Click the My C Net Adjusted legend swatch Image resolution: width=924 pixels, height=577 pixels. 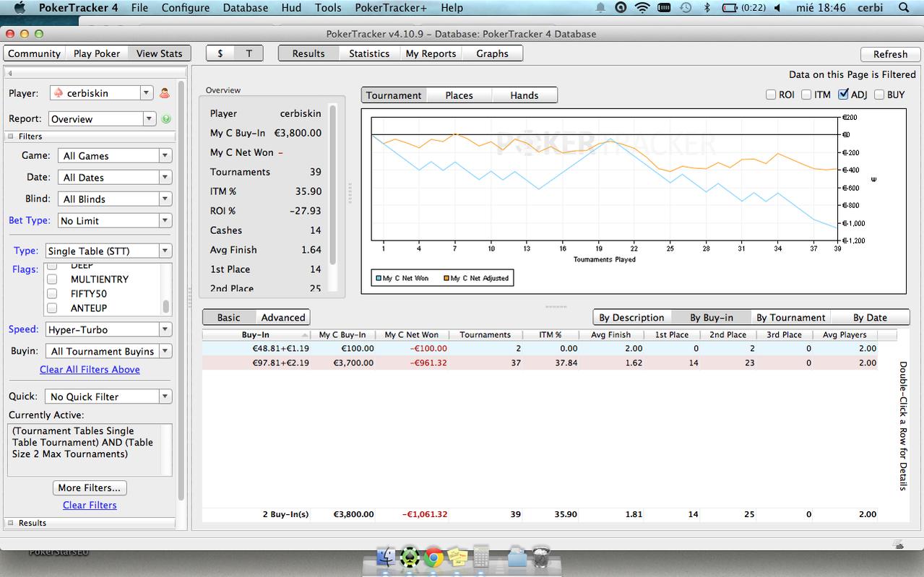(x=446, y=278)
